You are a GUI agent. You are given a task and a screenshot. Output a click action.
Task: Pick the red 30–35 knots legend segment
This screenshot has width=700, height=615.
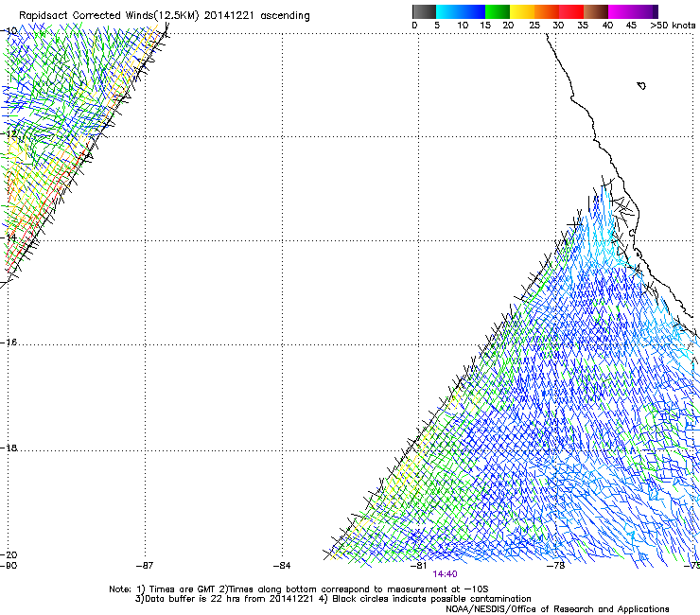tap(571, 11)
